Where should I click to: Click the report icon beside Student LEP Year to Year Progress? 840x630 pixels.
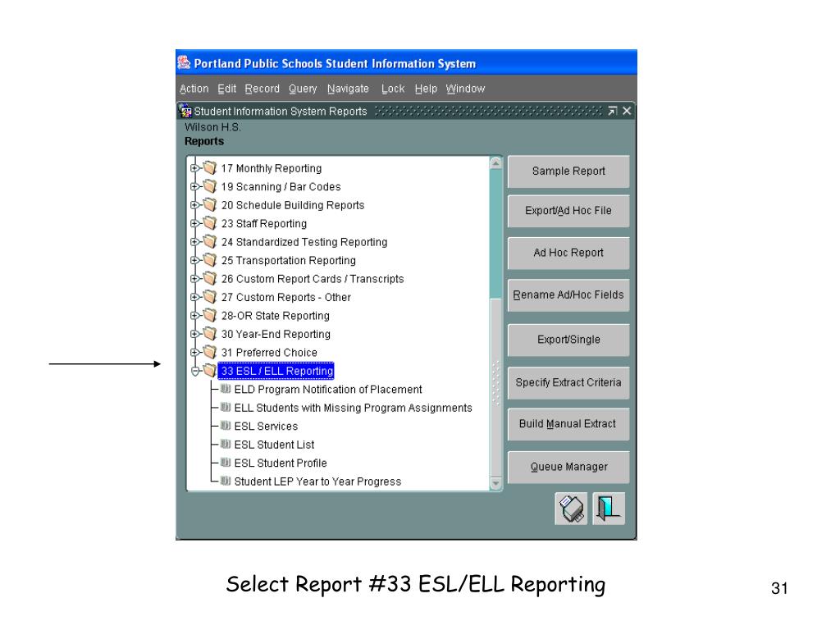226,481
